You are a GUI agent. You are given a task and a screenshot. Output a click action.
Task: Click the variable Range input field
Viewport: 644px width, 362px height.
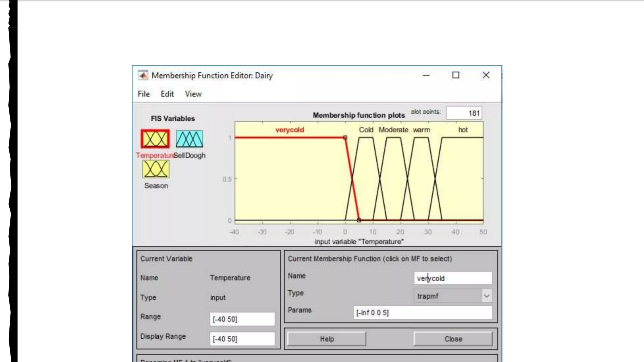[x=242, y=319]
